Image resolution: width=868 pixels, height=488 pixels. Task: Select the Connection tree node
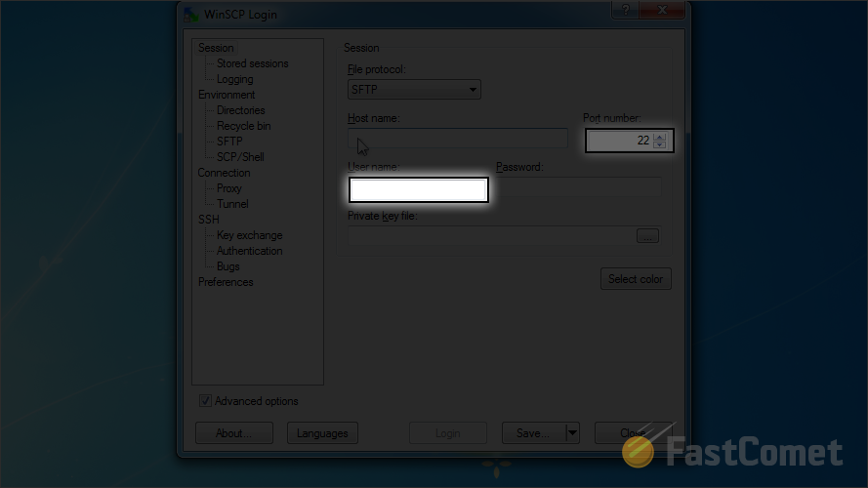(x=224, y=173)
